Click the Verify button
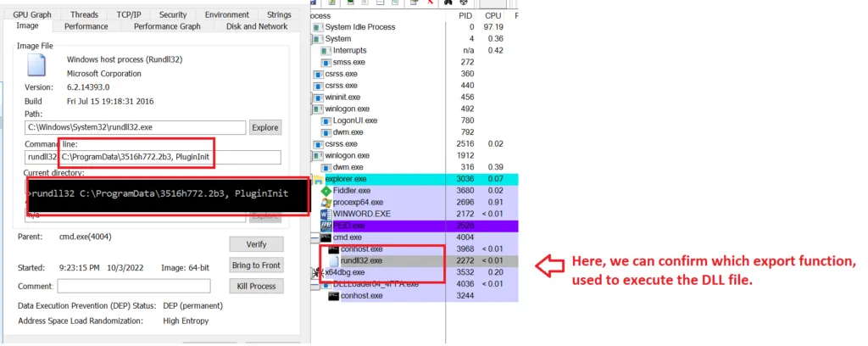Viewport: 868px width, 346px height. (256, 244)
